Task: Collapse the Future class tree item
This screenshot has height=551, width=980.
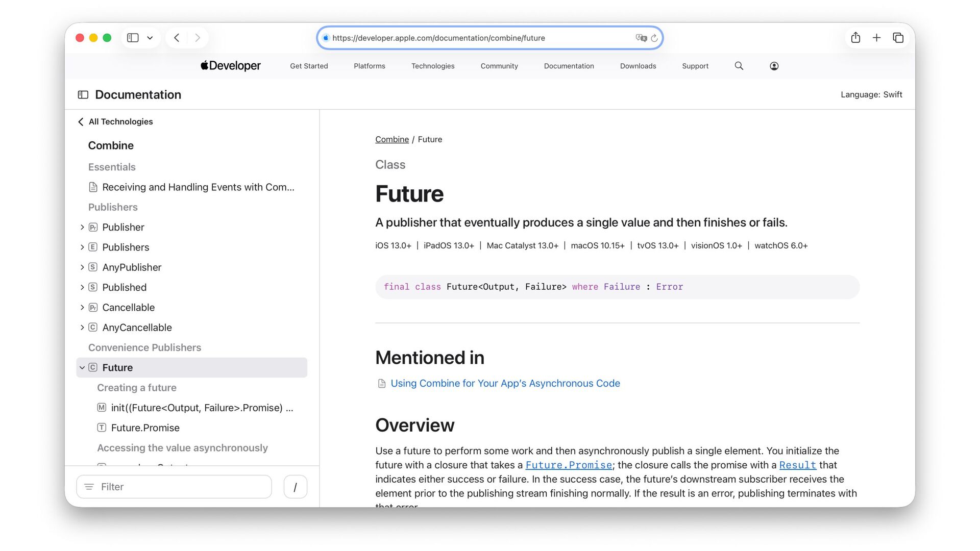Action: coord(82,368)
